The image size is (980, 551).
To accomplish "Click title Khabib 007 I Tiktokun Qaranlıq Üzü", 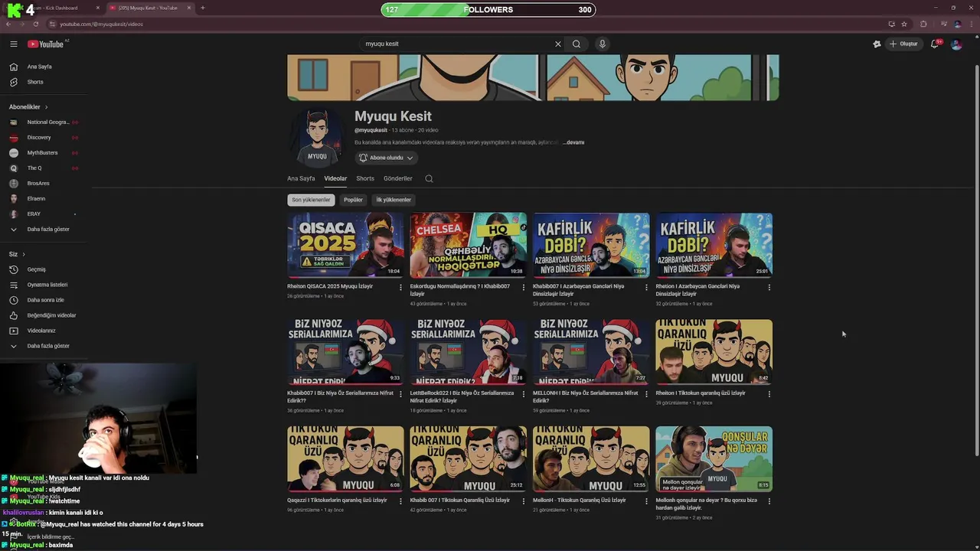I will pyautogui.click(x=460, y=500).
